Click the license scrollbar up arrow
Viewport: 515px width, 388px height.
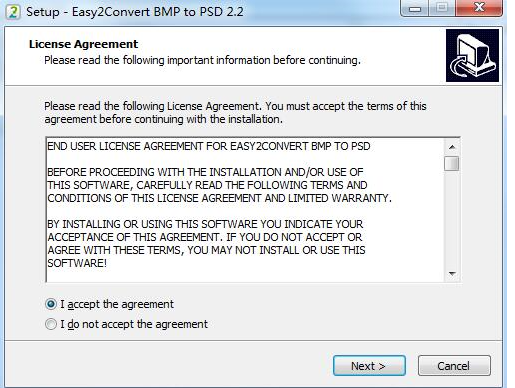pyautogui.click(x=452, y=147)
